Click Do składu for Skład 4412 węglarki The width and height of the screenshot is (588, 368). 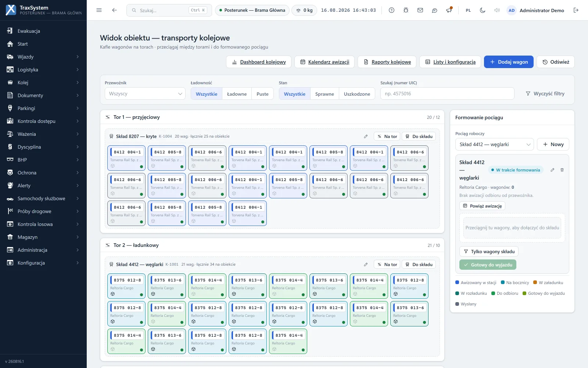pos(419,265)
